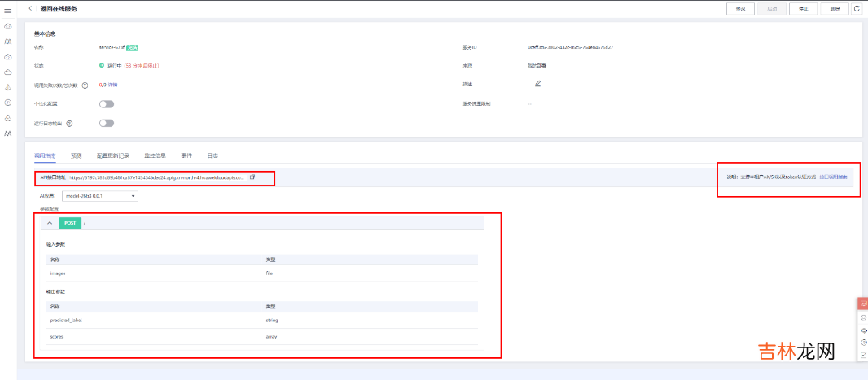Open the 详情 link for failed call counts
Viewport: 868px width, 380px height.
[113, 85]
